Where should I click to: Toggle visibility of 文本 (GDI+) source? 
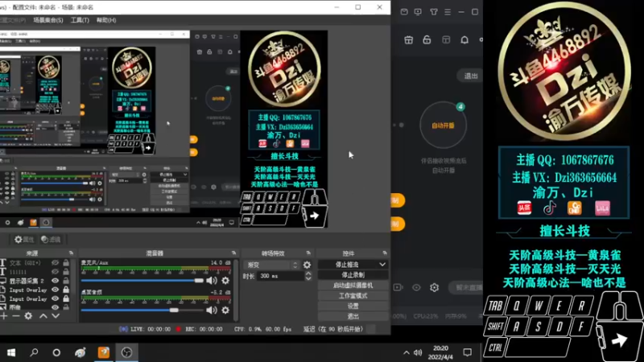click(55, 263)
